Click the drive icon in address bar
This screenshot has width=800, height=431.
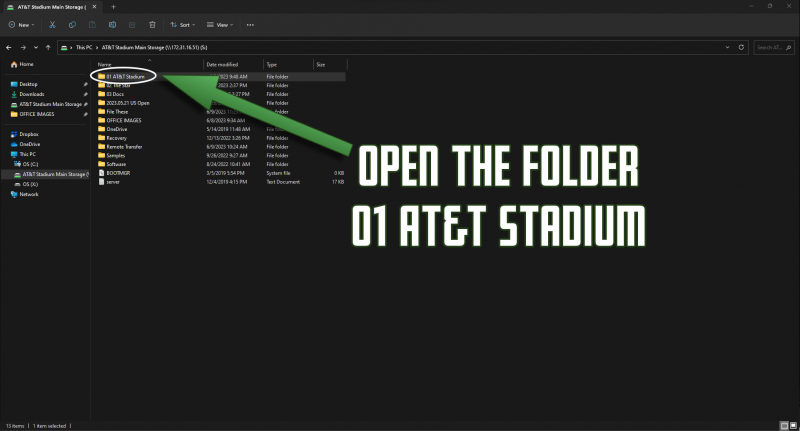coord(64,47)
